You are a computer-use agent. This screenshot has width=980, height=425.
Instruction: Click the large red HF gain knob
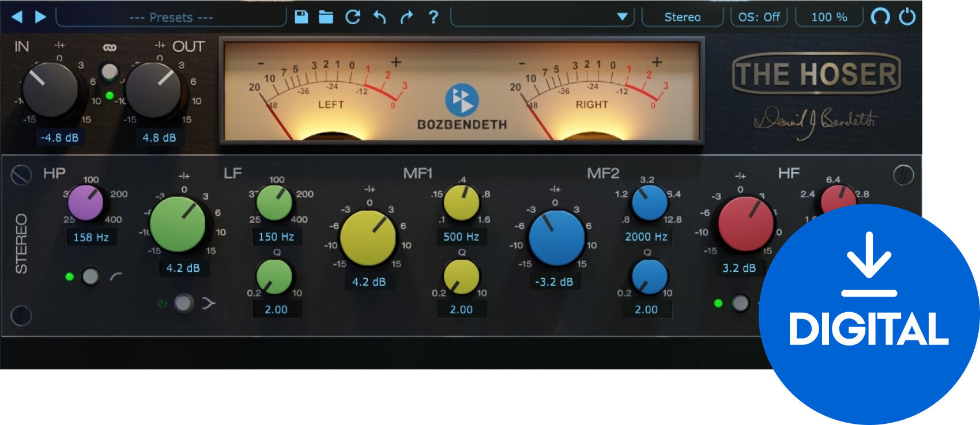pos(746,225)
